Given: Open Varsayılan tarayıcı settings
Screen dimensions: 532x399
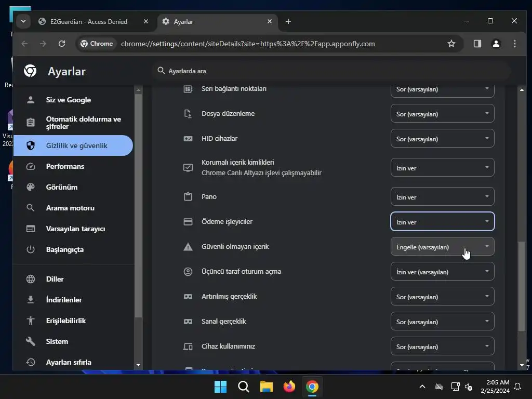Looking at the screenshot, I should (x=73, y=229).
